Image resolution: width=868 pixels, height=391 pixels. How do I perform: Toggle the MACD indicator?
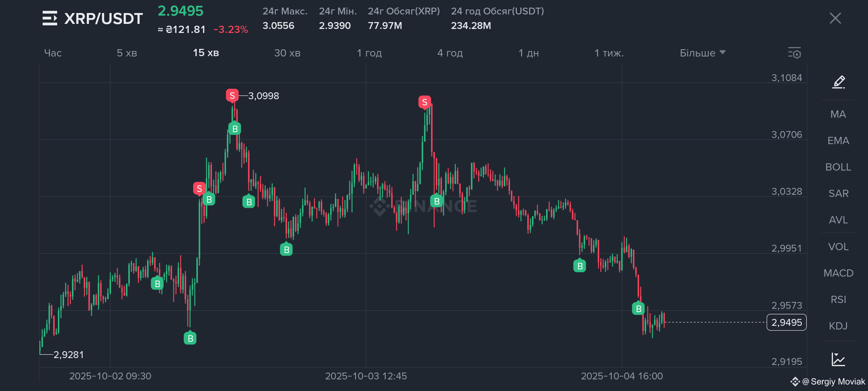[838, 273]
